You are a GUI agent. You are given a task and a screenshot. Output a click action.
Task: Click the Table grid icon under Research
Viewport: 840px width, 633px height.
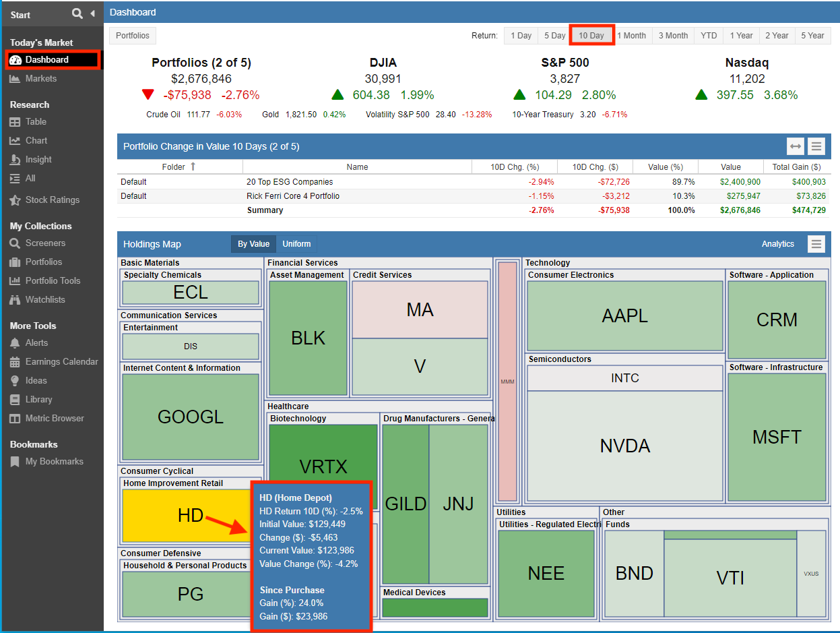point(15,122)
